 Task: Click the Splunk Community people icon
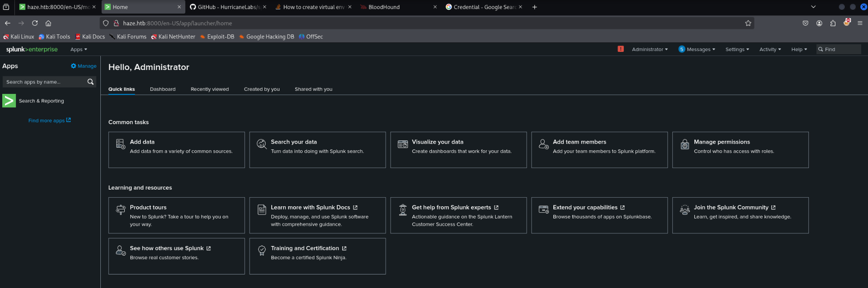click(685, 209)
